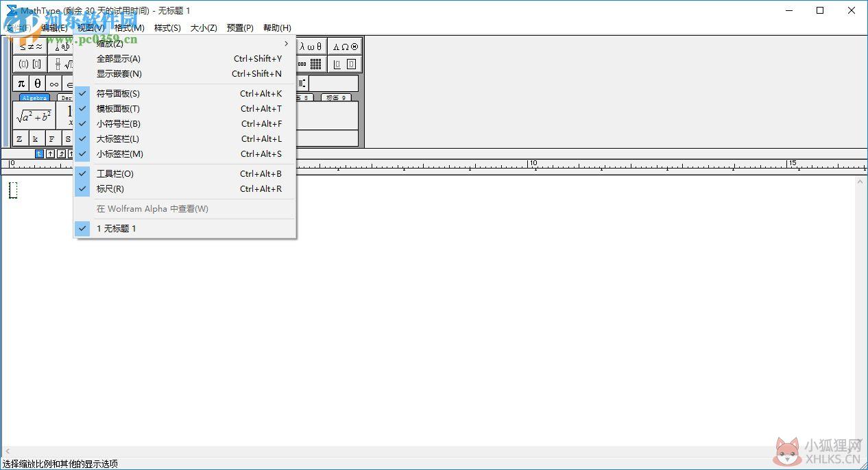Close the 视图(V) menu
Image resolution: width=868 pixels, height=470 pixels.
tap(91, 28)
